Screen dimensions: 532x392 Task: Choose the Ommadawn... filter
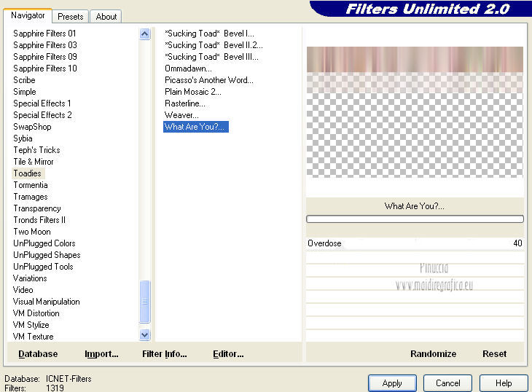pos(188,68)
